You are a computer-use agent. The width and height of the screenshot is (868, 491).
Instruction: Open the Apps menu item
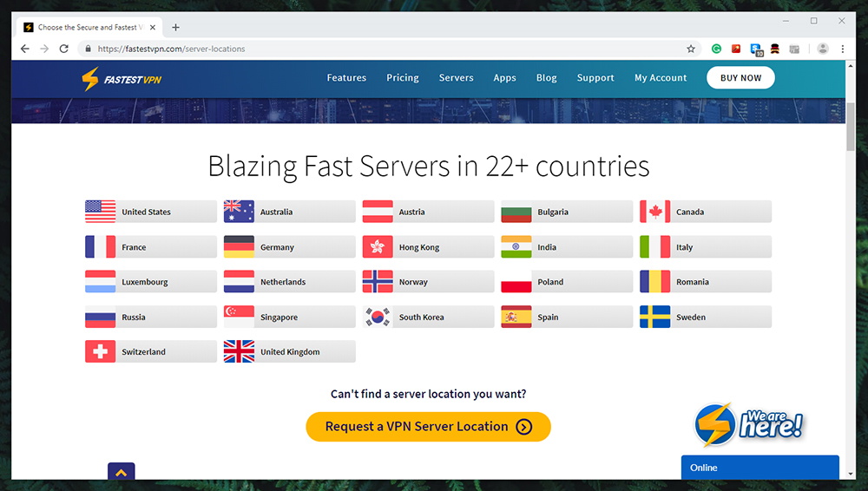click(505, 77)
